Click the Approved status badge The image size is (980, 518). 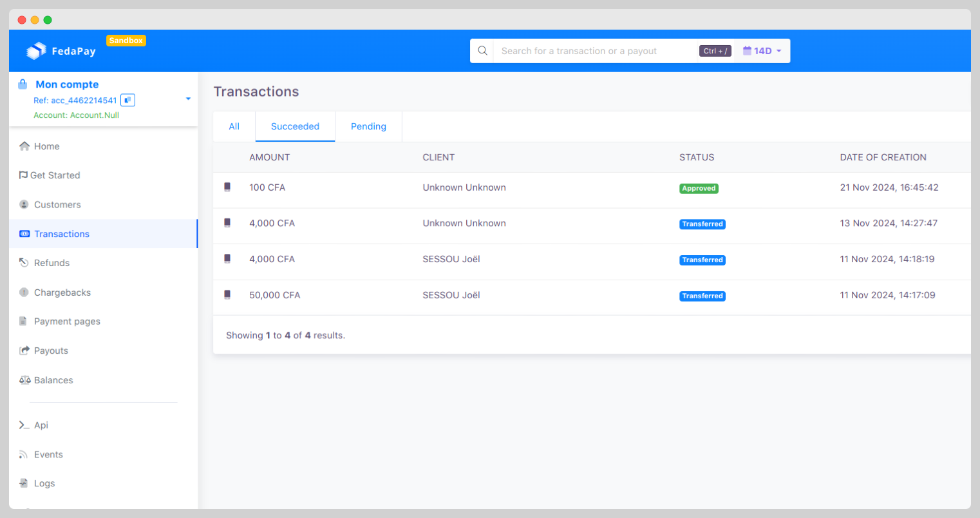click(x=699, y=188)
